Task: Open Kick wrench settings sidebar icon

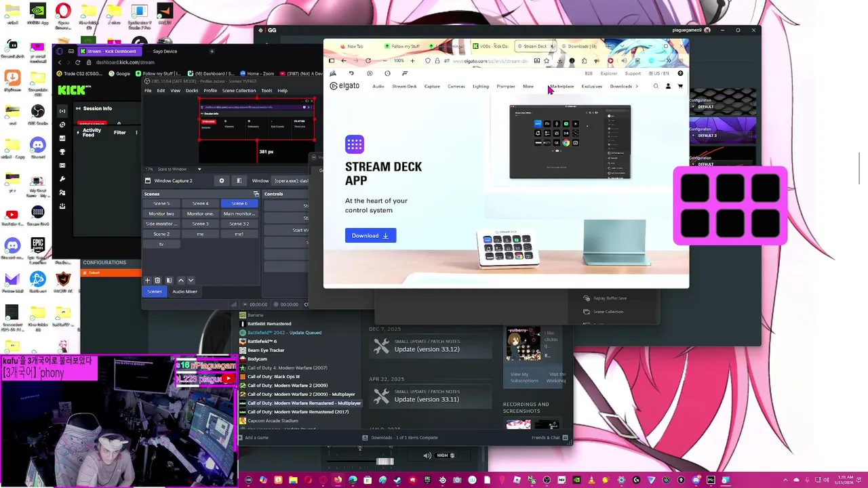Action: click(x=62, y=179)
